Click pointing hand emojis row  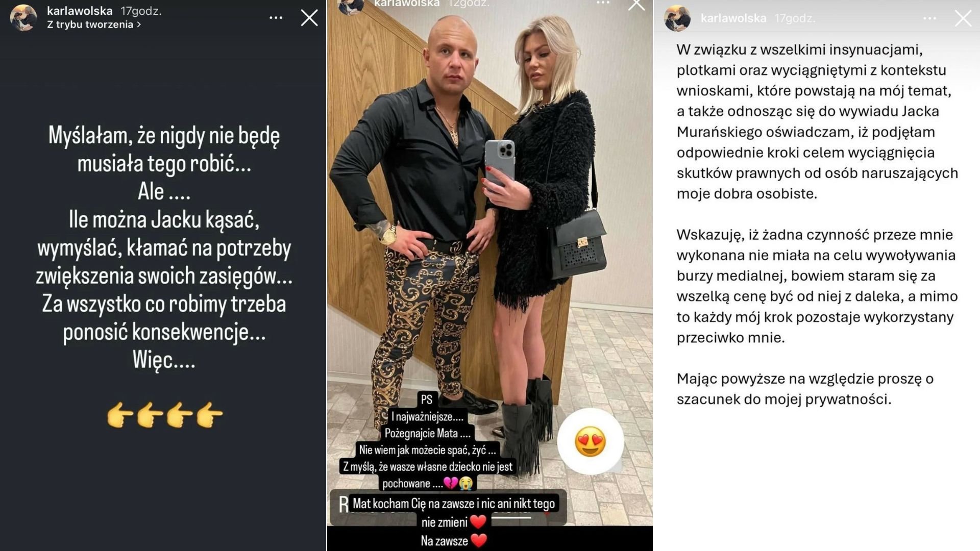pyautogui.click(x=164, y=414)
